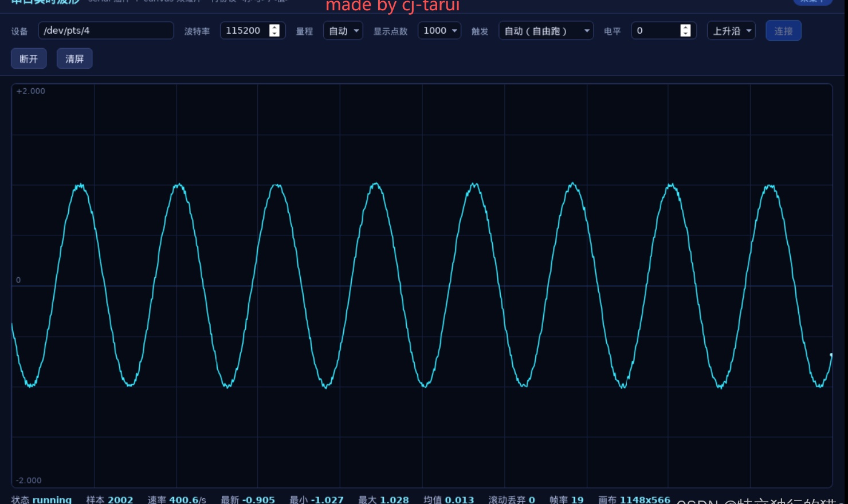
Task: Click the 清屏 clear screen button
Action: (x=74, y=58)
